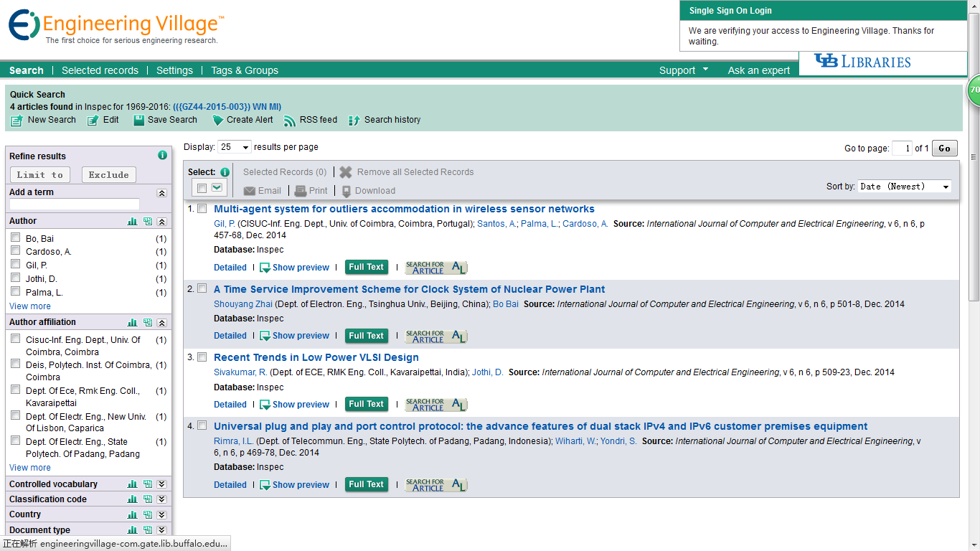Expand the Controlled vocabulary facet

(161, 484)
